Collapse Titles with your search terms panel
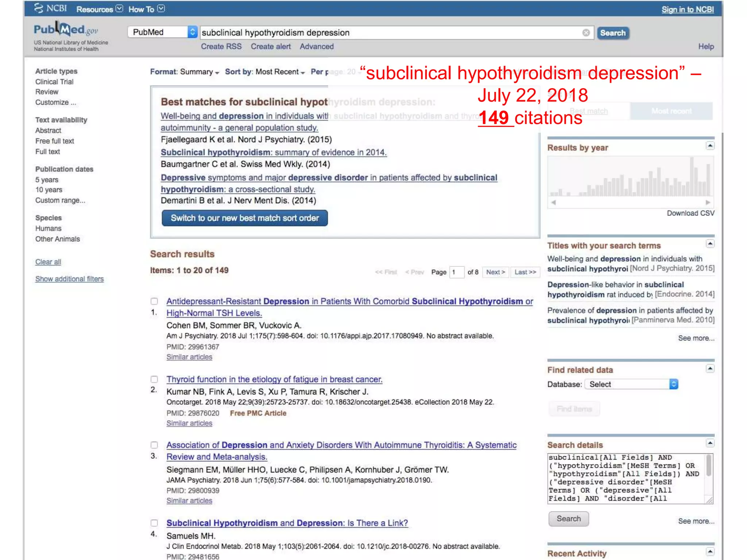This screenshot has width=747, height=560. coord(710,244)
